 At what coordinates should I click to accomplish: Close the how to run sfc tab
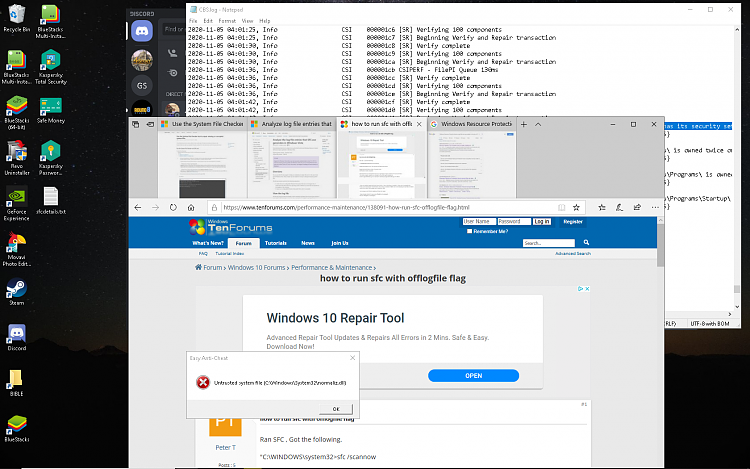click(x=419, y=124)
